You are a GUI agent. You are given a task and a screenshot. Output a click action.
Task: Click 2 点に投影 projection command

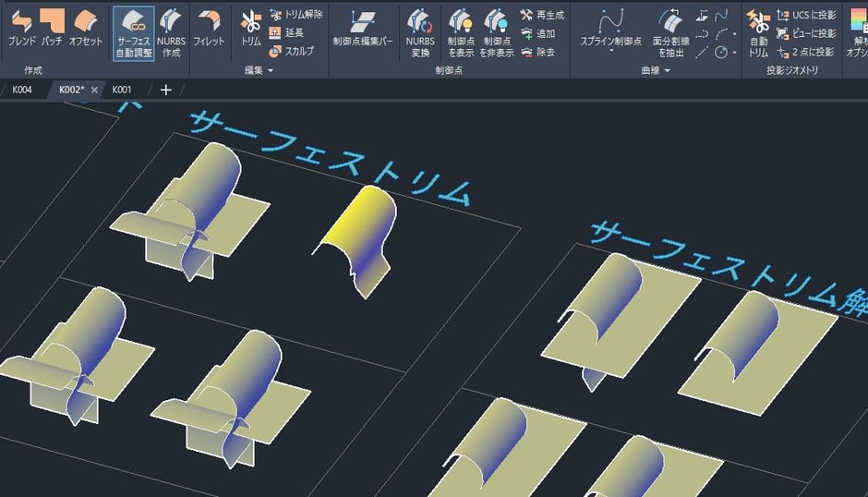pyautogui.click(x=805, y=52)
